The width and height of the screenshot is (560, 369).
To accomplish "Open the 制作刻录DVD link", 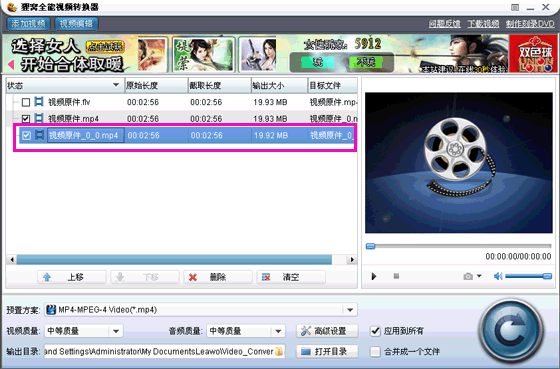I will click(530, 24).
